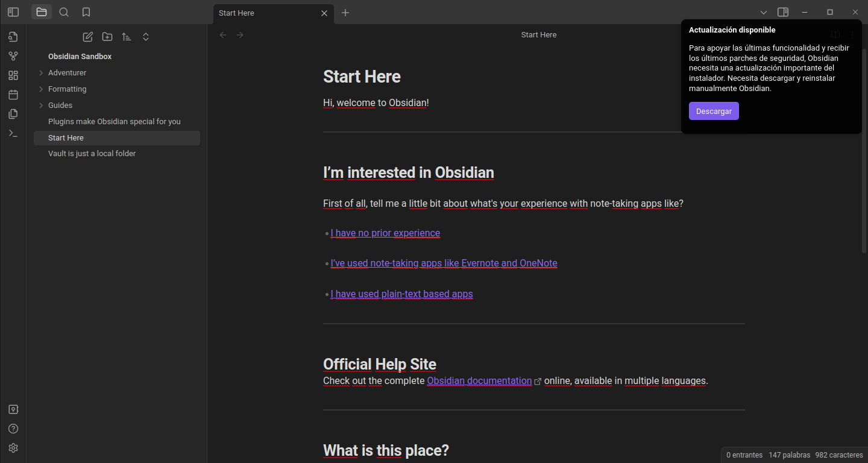Click the I'm interested in Obsidian heading

(409, 172)
